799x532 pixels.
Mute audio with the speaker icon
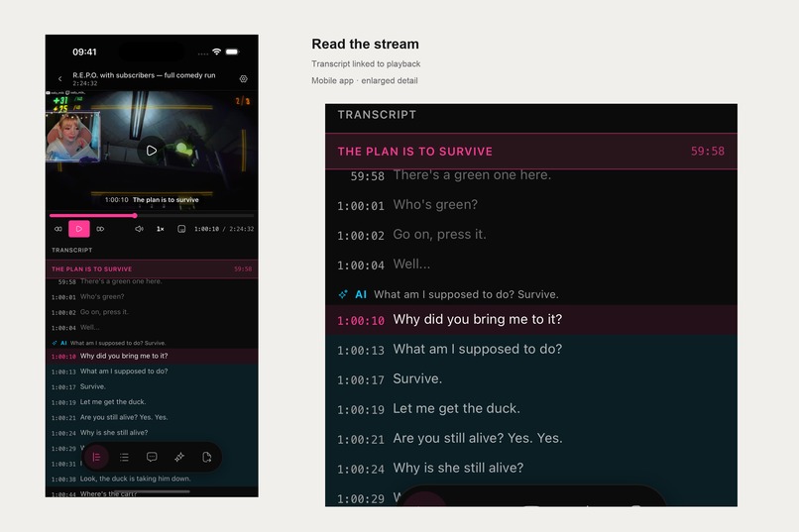tap(139, 229)
